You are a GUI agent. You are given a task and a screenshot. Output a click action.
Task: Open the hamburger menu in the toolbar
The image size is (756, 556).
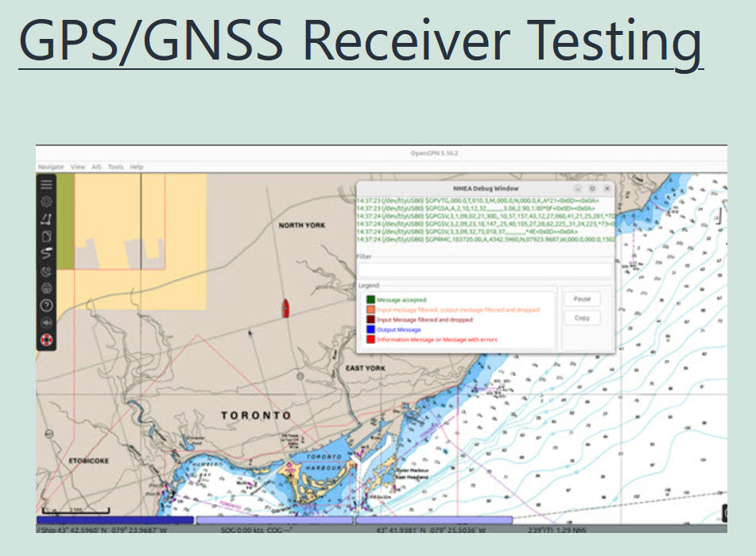[46, 183]
